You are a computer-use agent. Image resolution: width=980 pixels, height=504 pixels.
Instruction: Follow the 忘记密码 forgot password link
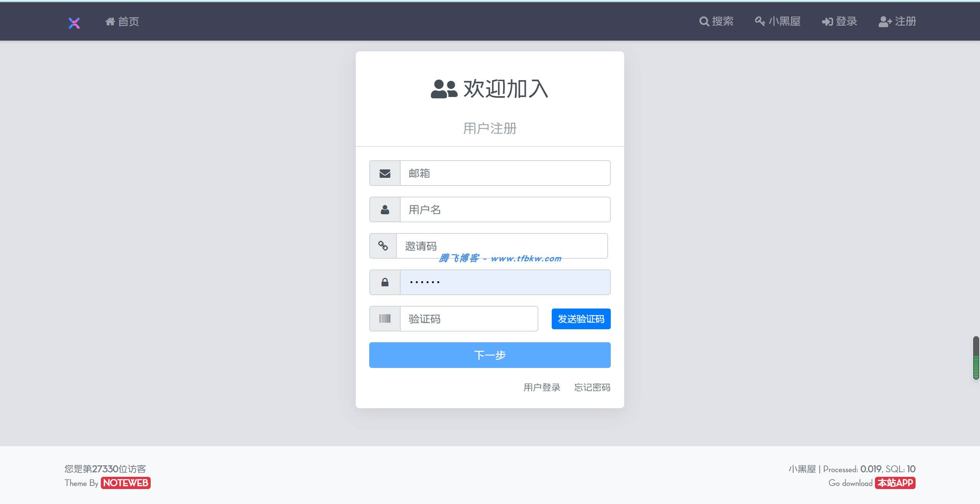(592, 387)
